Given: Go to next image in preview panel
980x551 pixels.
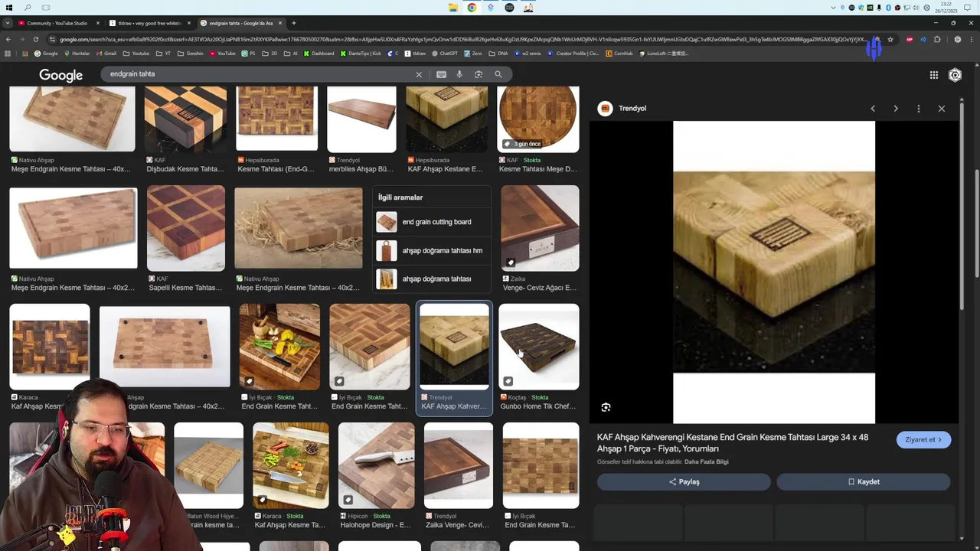Looking at the screenshot, I should (x=896, y=109).
